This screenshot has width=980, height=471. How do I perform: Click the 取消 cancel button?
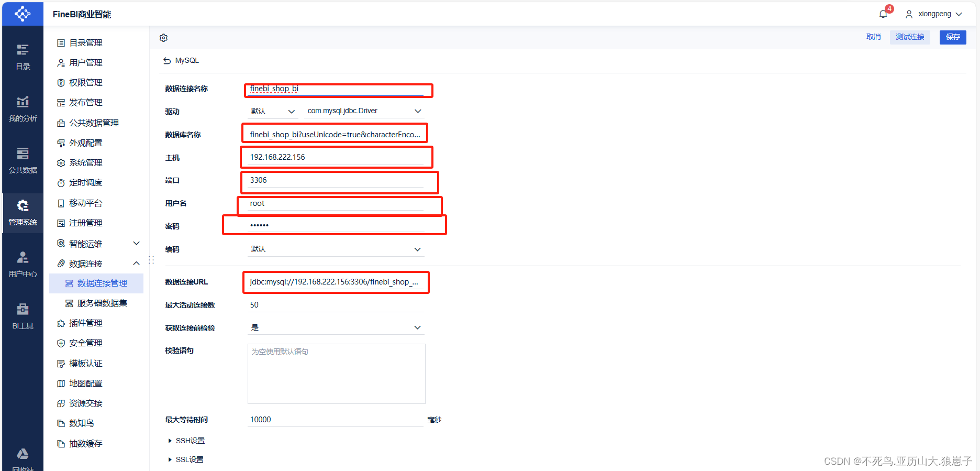873,37
